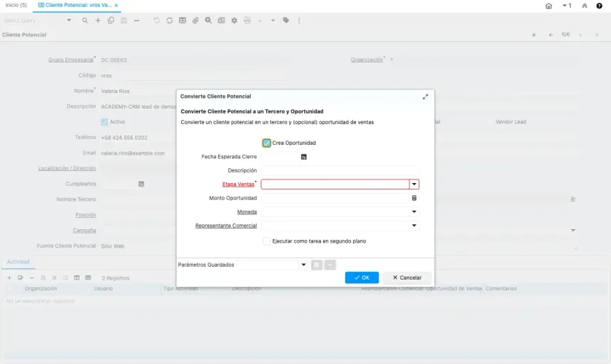This screenshot has height=364, width=611.
Task: Open the Parámetros Guardados dropdown
Action: (x=303, y=265)
